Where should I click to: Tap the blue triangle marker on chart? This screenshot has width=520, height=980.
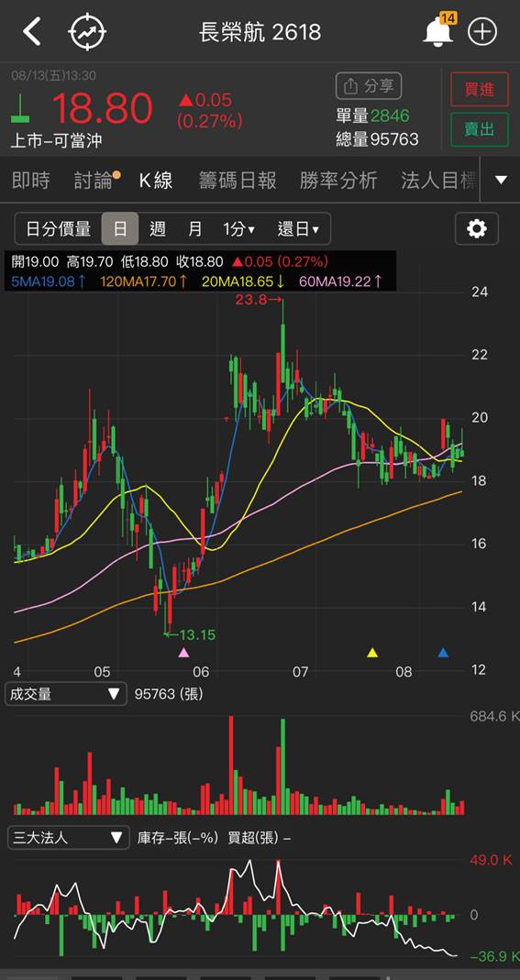point(443,653)
